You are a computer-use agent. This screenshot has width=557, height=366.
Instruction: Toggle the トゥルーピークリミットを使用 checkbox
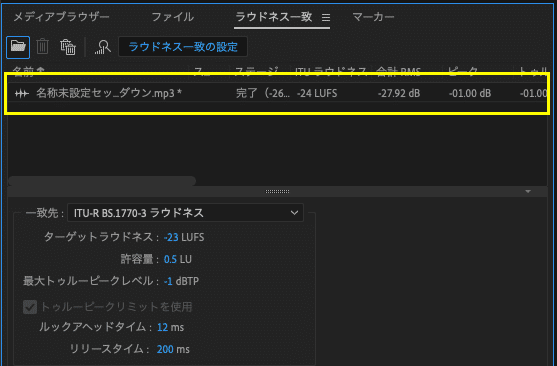coord(30,307)
